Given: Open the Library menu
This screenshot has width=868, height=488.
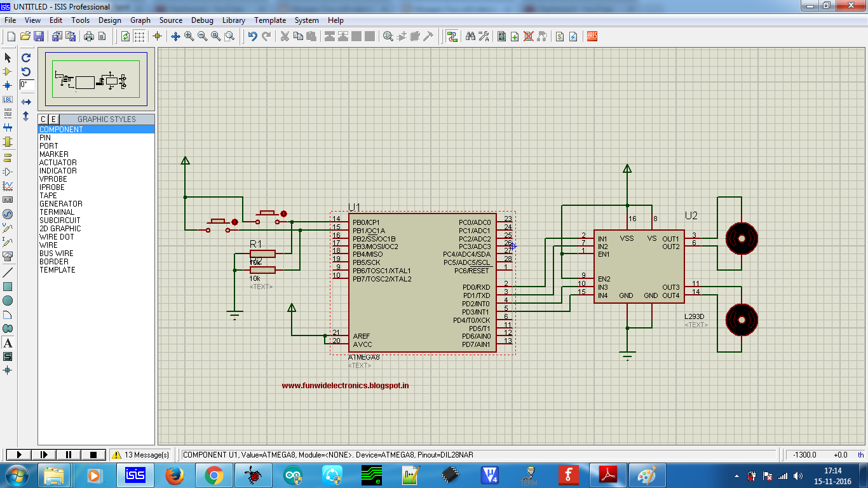Looking at the screenshot, I should tap(233, 20).
